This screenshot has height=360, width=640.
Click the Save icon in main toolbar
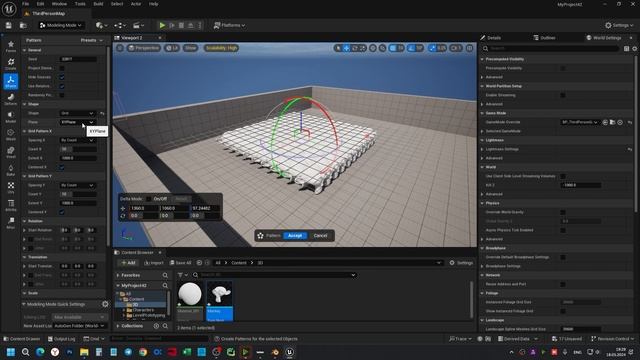pyautogui.click(x=9, y=25)
